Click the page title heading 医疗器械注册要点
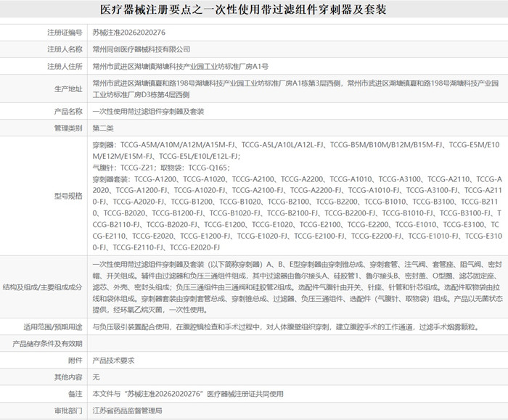 243,9
